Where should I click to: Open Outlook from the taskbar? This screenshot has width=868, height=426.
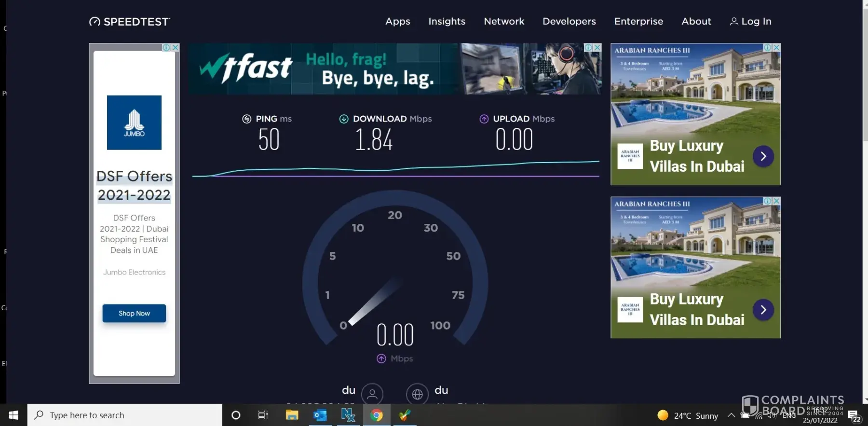coord(320,415)
